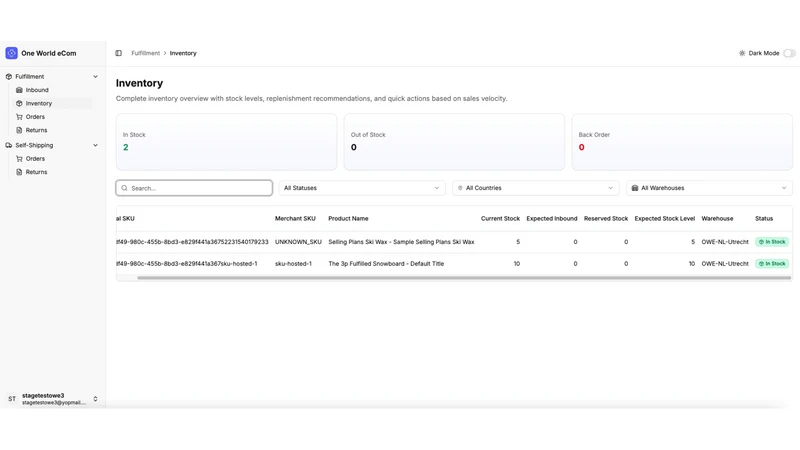
Task: Open the Inbound page from the sidebar
Action: point(37,90)
